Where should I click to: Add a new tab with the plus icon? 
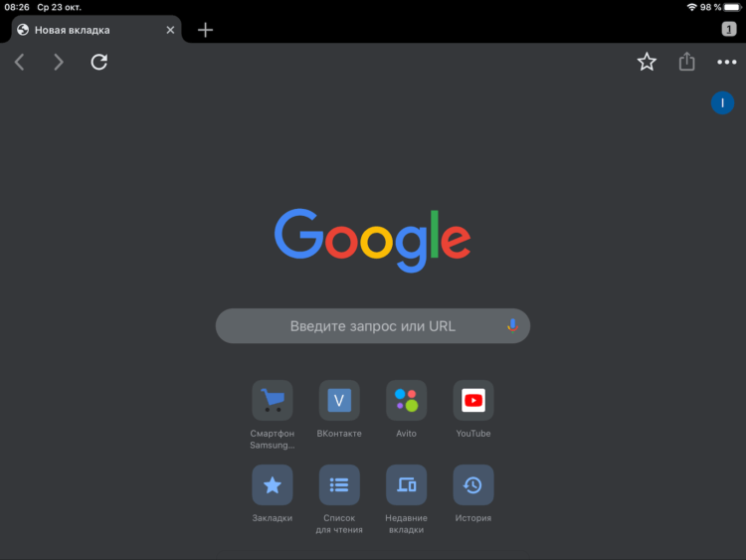205,30
